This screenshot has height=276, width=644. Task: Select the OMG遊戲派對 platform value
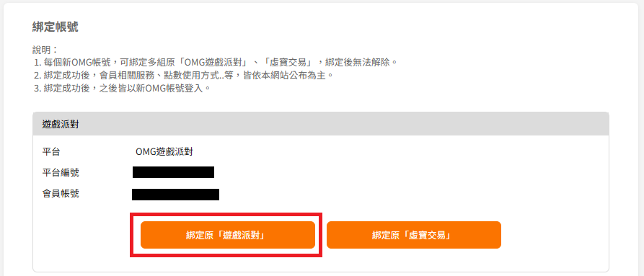pos(164,152)
